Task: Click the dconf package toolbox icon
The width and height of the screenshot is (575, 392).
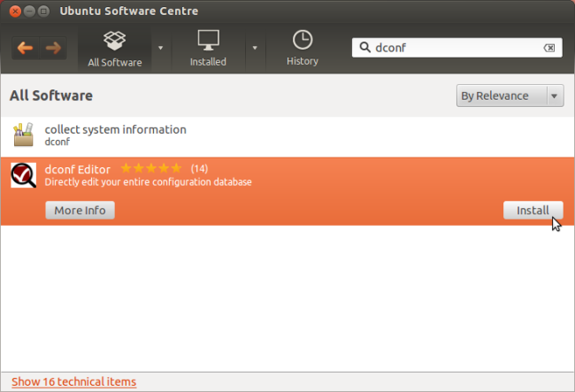Action: pyautogui.click(x=24, y=135)
